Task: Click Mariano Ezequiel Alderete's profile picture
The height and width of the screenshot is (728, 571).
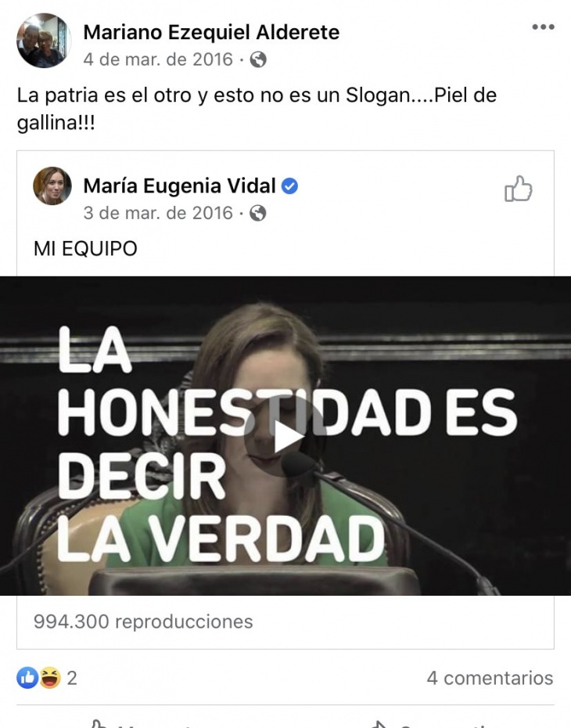Action: [44, 41]
